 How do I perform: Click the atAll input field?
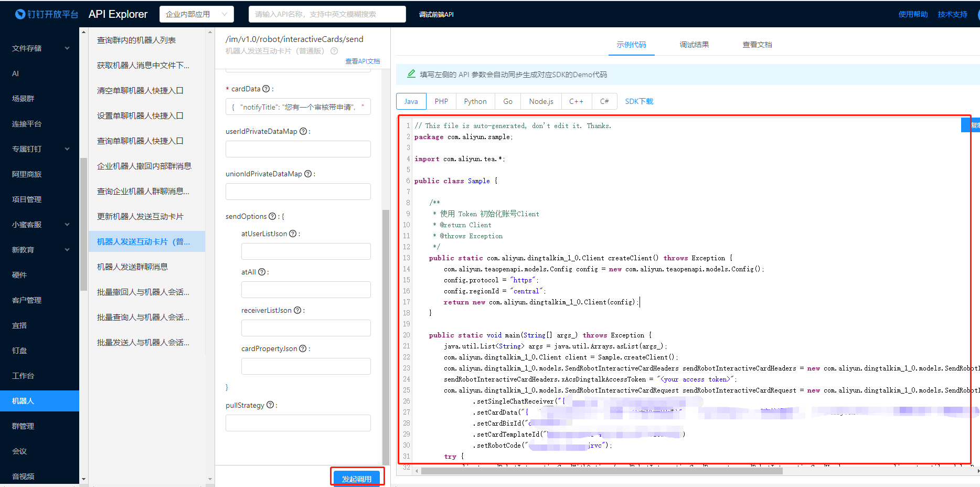point(306,290)
